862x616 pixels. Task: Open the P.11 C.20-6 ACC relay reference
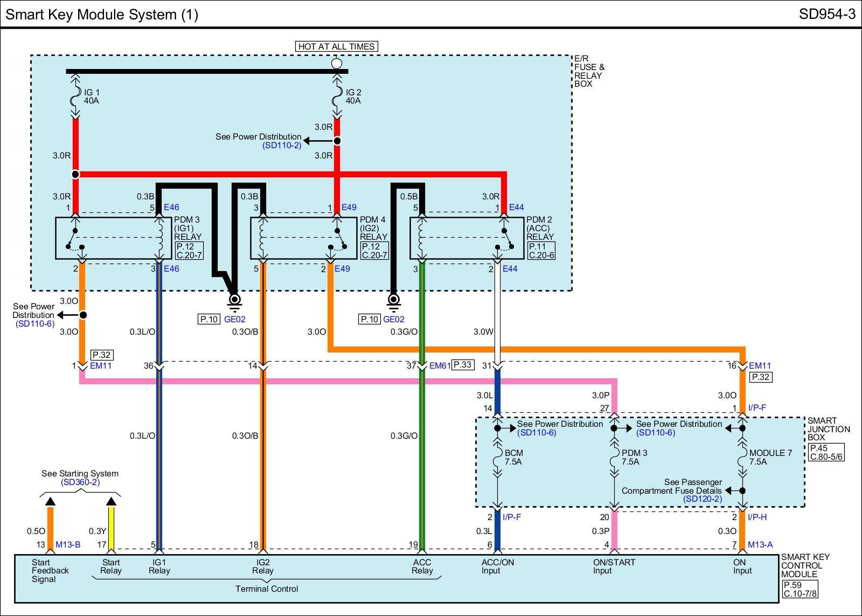[541, 251]
